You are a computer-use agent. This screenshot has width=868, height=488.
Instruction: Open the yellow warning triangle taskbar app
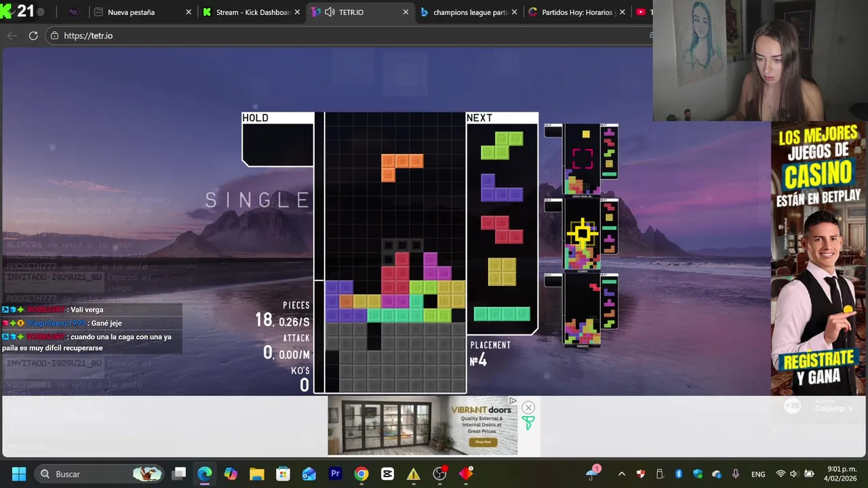[414, 474]
